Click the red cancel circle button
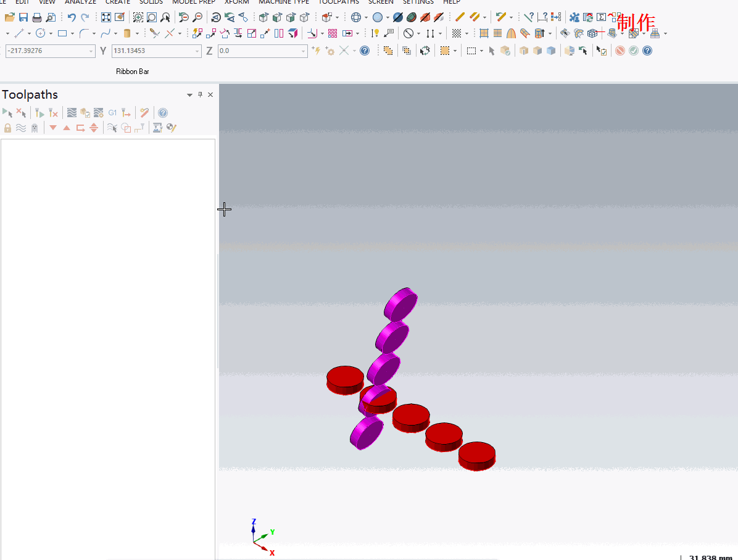 [x=620, y=51]
